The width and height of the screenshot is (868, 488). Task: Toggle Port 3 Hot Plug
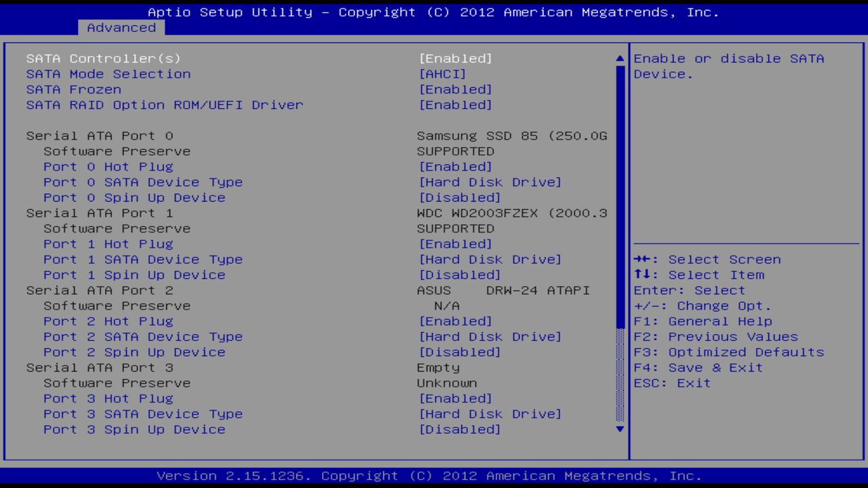pyautogui.click(x=108, y=398)
